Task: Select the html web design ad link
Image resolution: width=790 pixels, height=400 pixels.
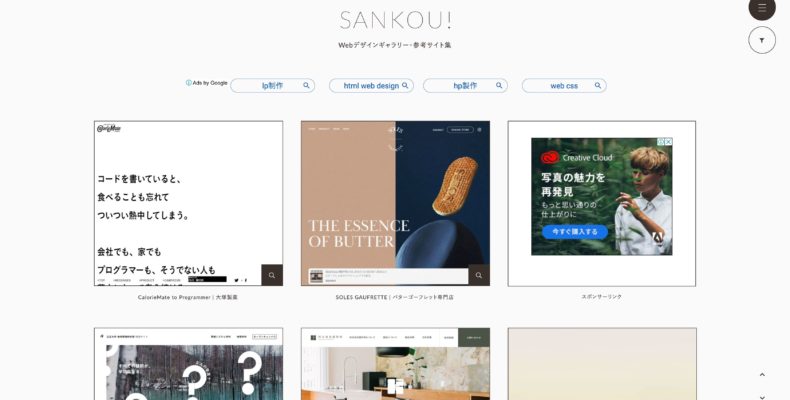Action: (x=371, y=86)
